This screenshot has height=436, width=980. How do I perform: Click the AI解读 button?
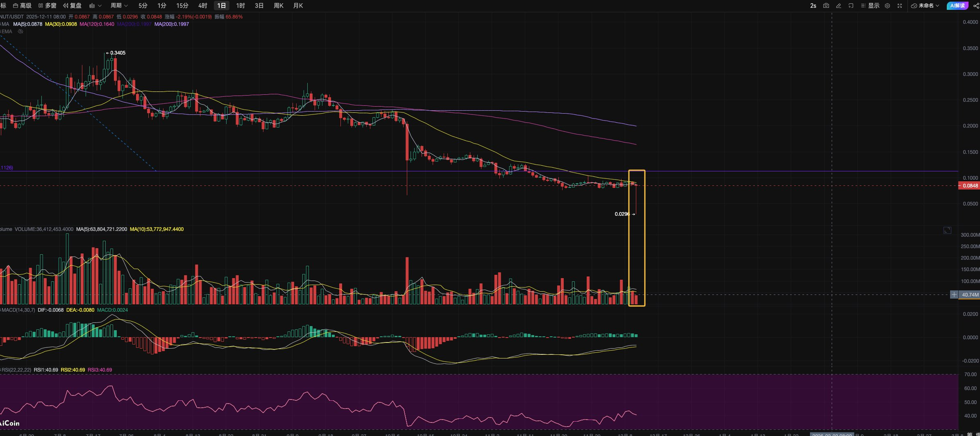pos(957,6)
